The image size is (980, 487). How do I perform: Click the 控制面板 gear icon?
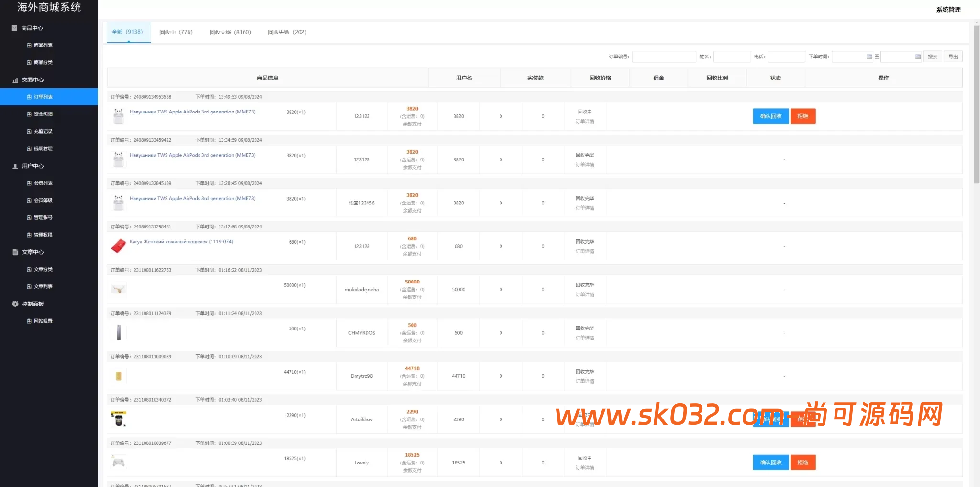pyautogui.click(x=15, y=304)
